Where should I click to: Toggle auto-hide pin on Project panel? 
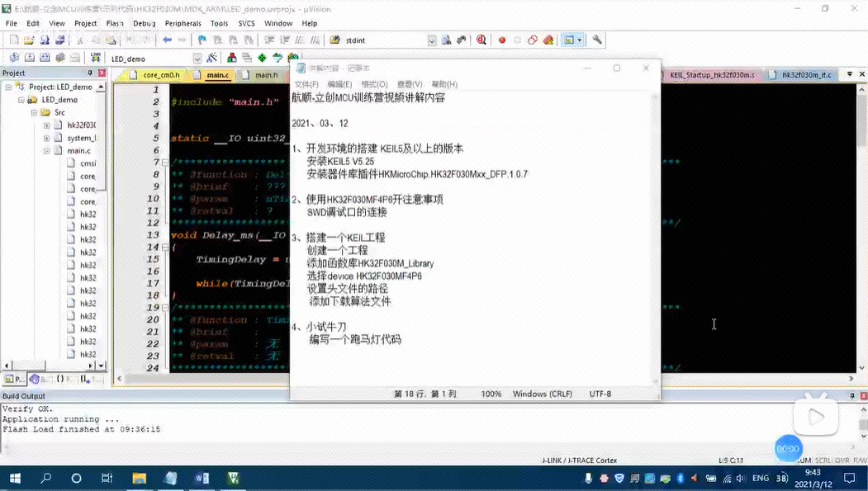[x=90, y=73]
